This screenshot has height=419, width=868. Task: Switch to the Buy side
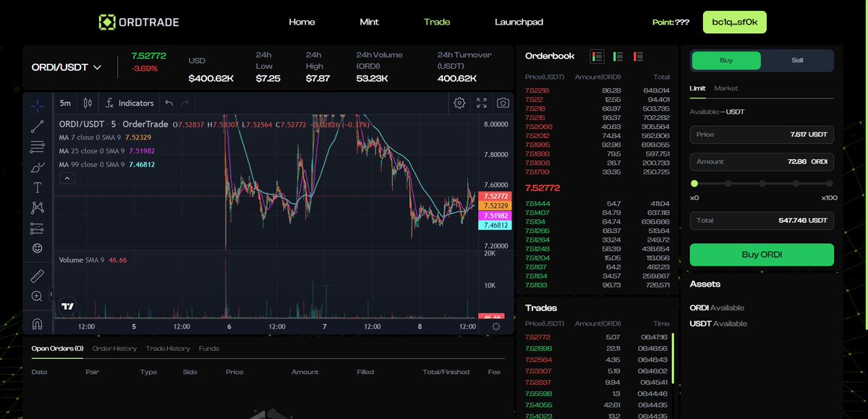[726, 61]
